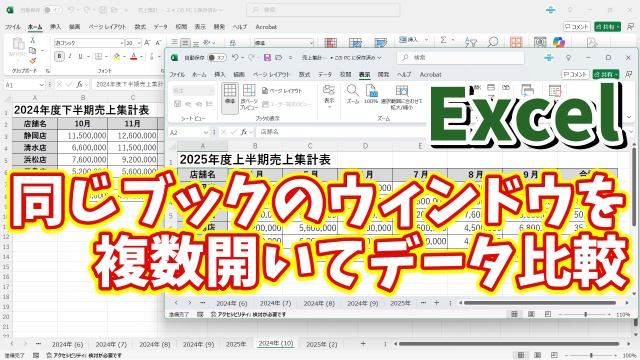
Task: Select sheet tab 2024年 (8) in front window
Action: pos(319,303)
